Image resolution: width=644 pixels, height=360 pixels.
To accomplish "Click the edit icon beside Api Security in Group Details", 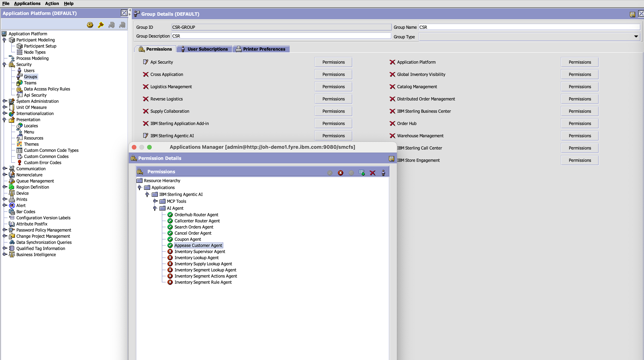I will [146, 62].
